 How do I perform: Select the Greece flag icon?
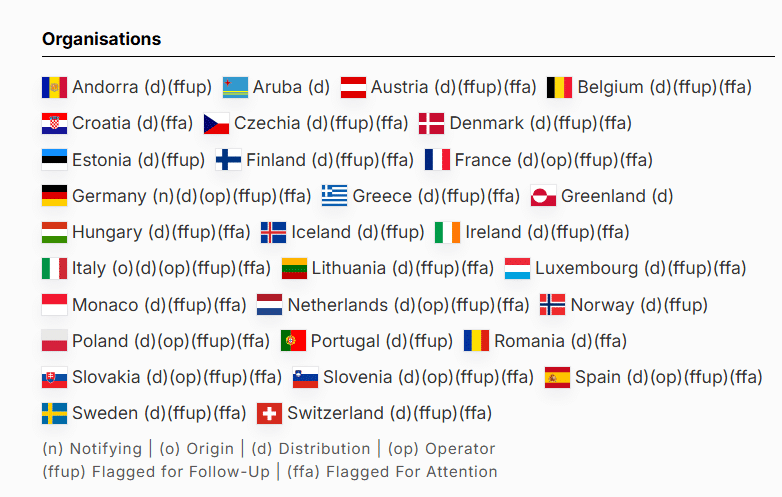pos(334,196)
